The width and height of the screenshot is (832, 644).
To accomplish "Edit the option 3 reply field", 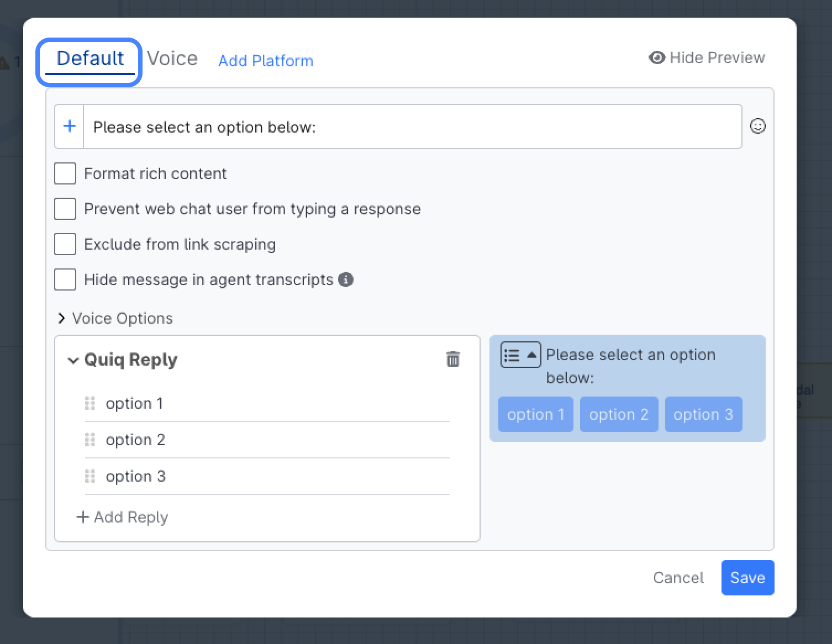I will point(277,477).
